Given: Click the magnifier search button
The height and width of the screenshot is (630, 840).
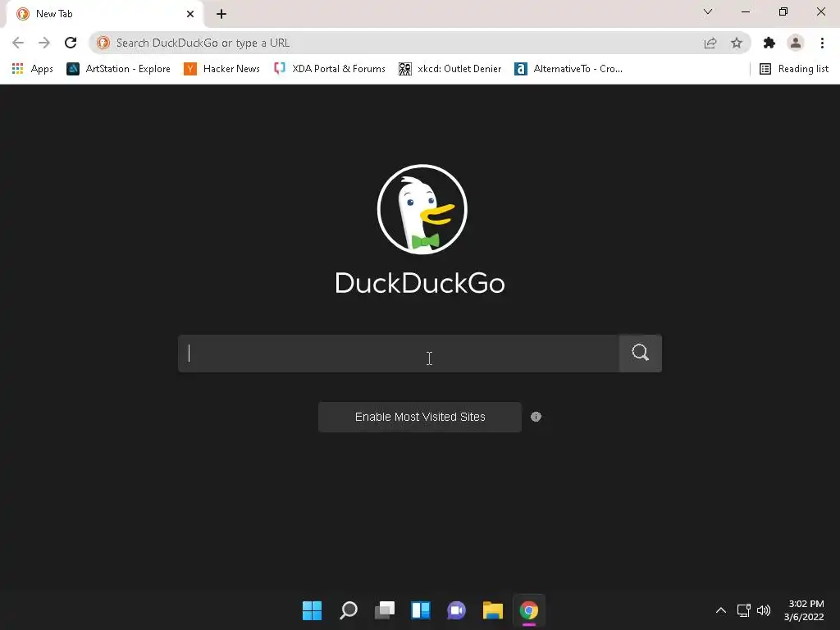Looking at the screenshot, I should coord(640,353).
